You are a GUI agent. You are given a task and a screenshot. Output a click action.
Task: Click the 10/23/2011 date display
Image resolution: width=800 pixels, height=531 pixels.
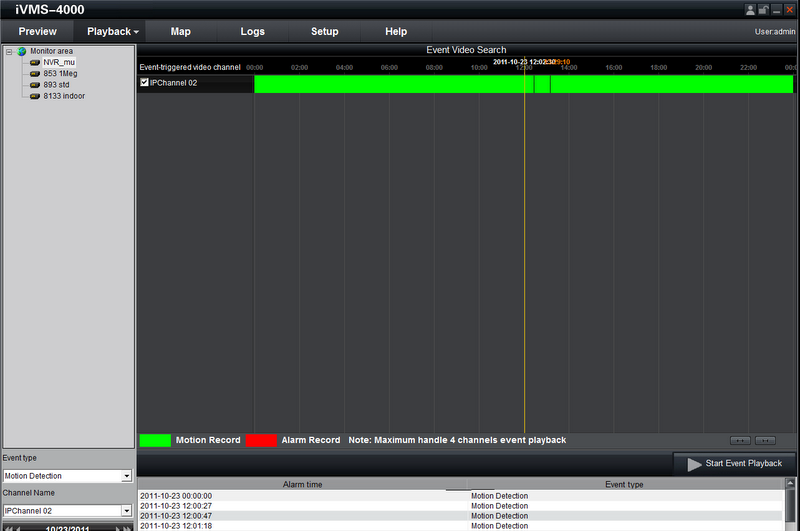(67, 528)
